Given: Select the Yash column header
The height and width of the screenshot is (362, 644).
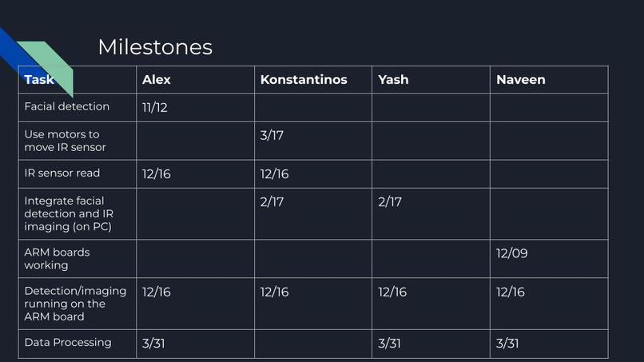Looking at the screenshot, I should [431, 80].
